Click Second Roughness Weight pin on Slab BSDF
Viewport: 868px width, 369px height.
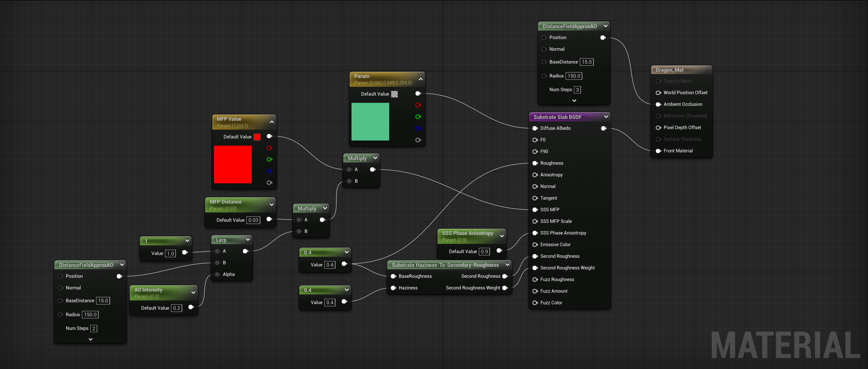click(535, 268)
